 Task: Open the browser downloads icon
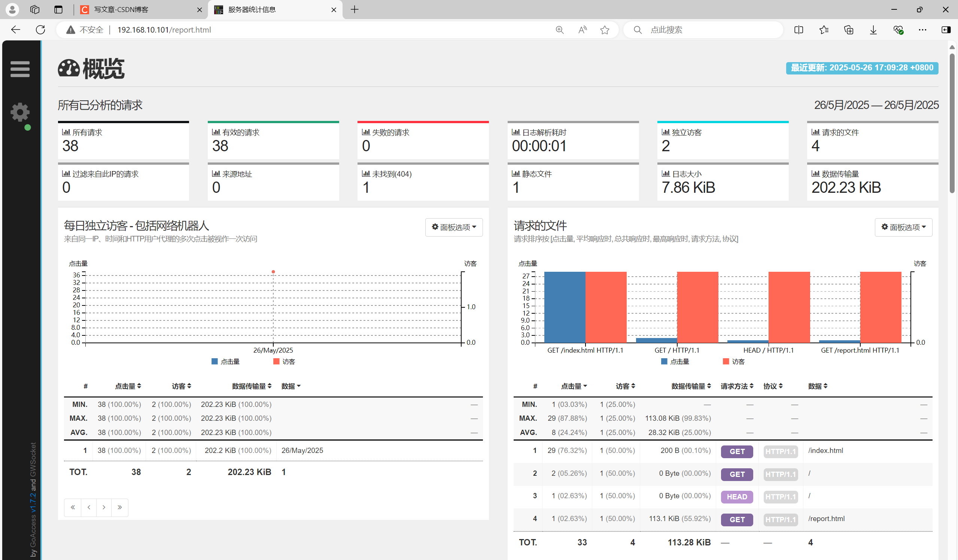point(873,30)
